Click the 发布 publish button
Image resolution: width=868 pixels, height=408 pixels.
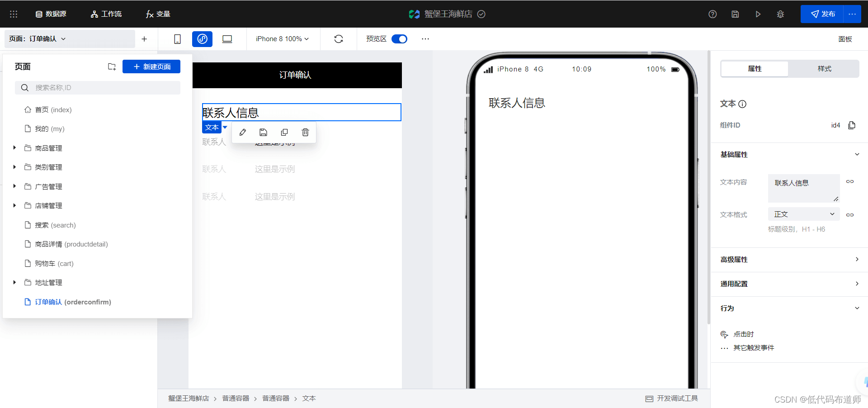[822, 14]
